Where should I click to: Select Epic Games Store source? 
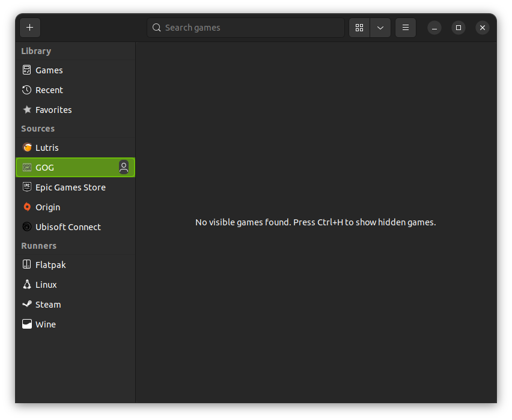click(x=76, y=187)
